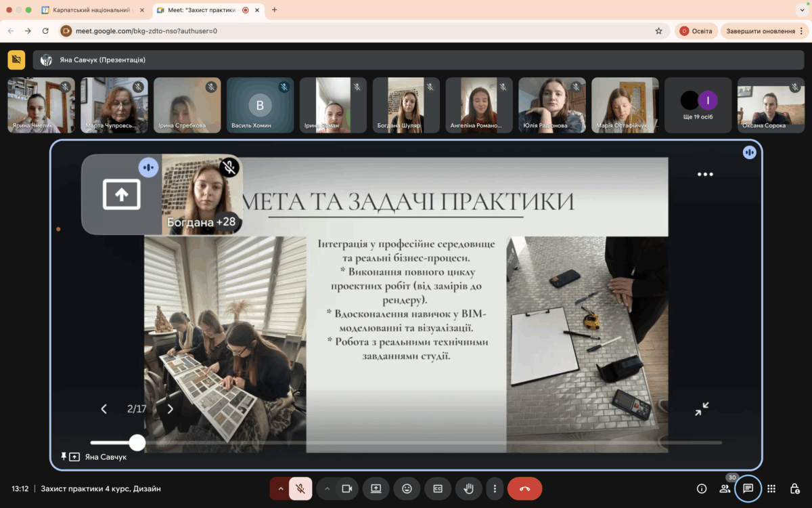The width and height of the screenshot is (812, 508).
Task: Toggle the camera on or off
Action: (x=347, y=488)
